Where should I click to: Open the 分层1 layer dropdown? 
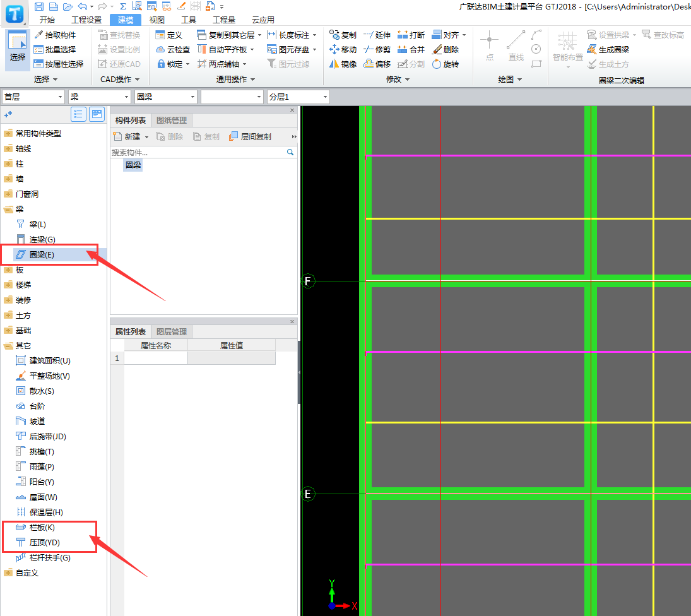(x=298, y=97)
